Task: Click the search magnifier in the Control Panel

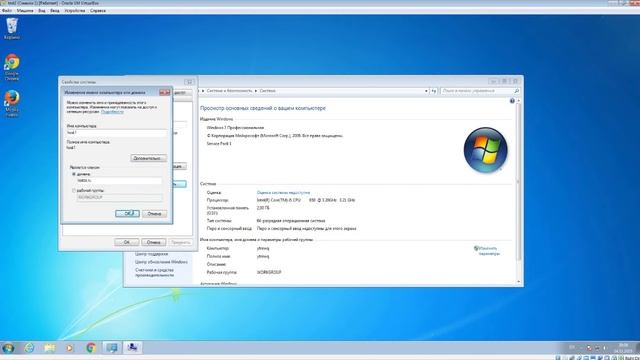Action: 516,91
